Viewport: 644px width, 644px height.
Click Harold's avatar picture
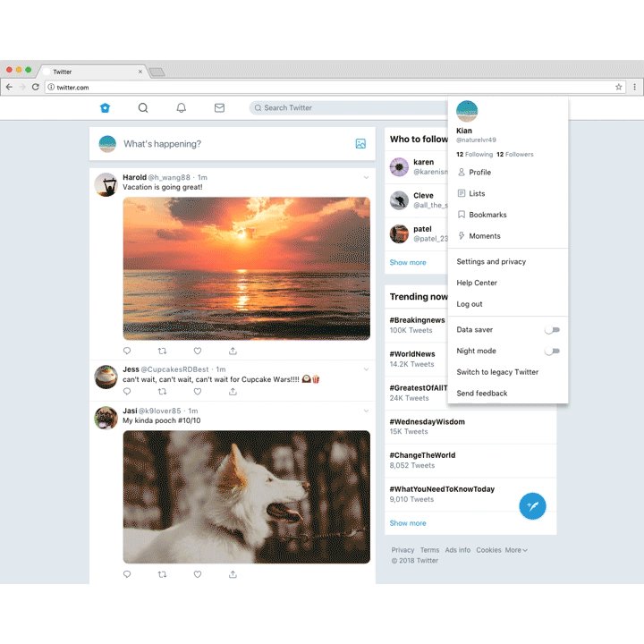[x=106, y=185]
